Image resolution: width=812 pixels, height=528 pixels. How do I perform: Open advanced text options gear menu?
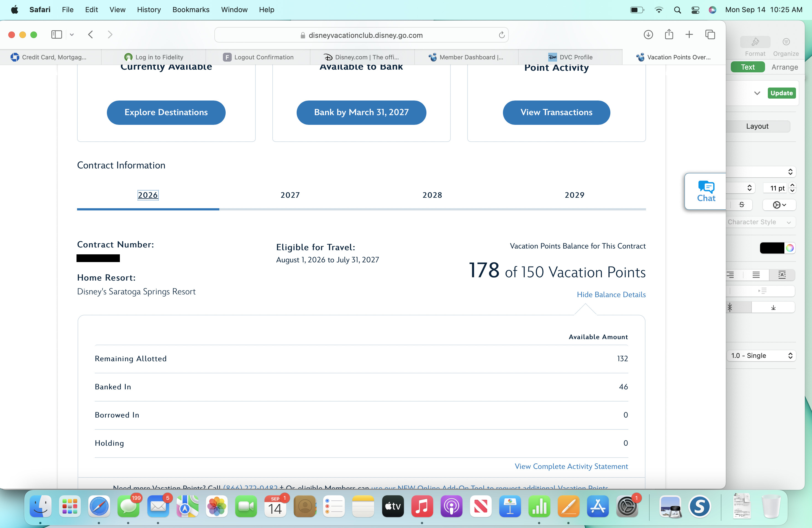(779, 205)
